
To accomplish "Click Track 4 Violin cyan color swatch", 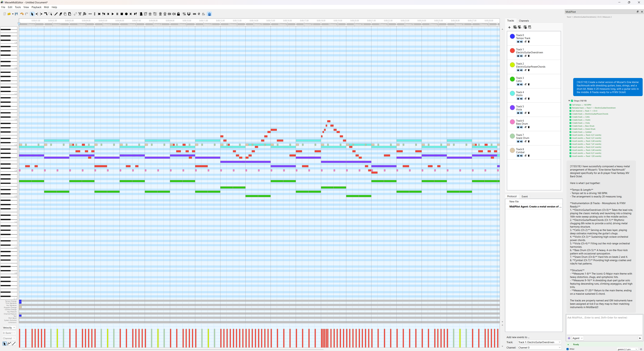I will point(512,93).
